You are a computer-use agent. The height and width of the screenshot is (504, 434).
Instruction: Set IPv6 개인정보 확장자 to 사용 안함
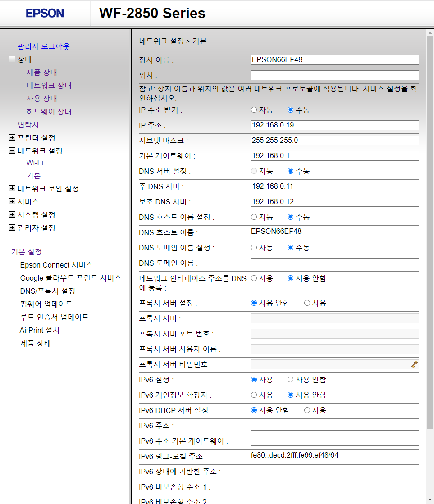291,395
